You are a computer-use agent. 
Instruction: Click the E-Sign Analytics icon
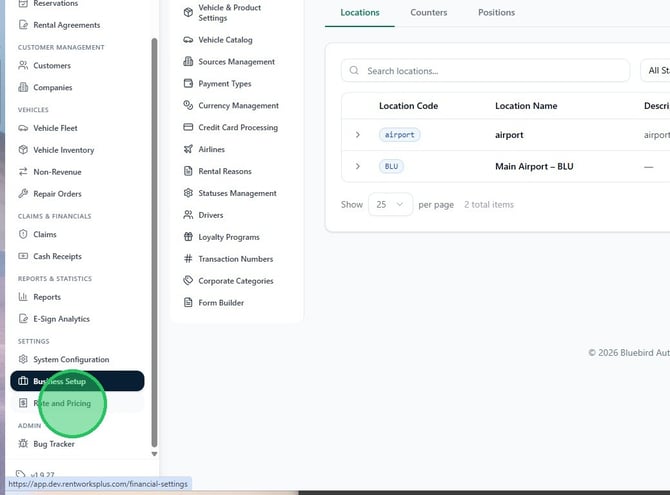coord(23,318)
